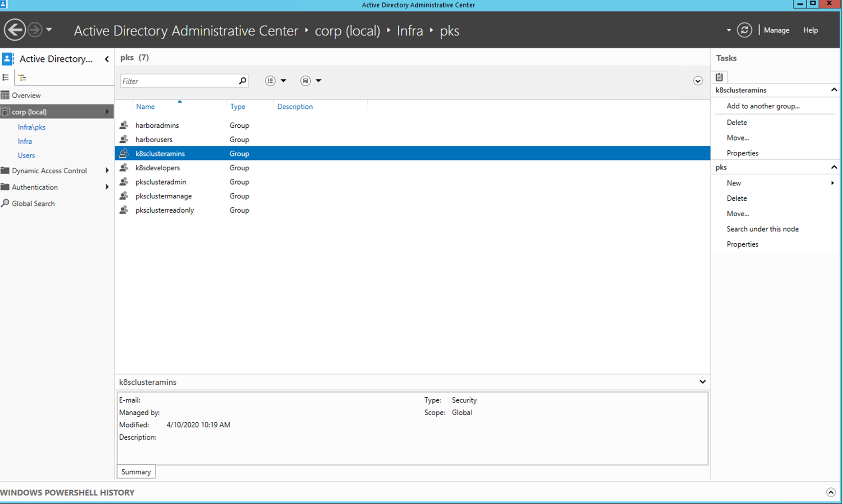843x504 pixels.
Task: Click the k8sdevelopers group icon
Action: [124, 168]
